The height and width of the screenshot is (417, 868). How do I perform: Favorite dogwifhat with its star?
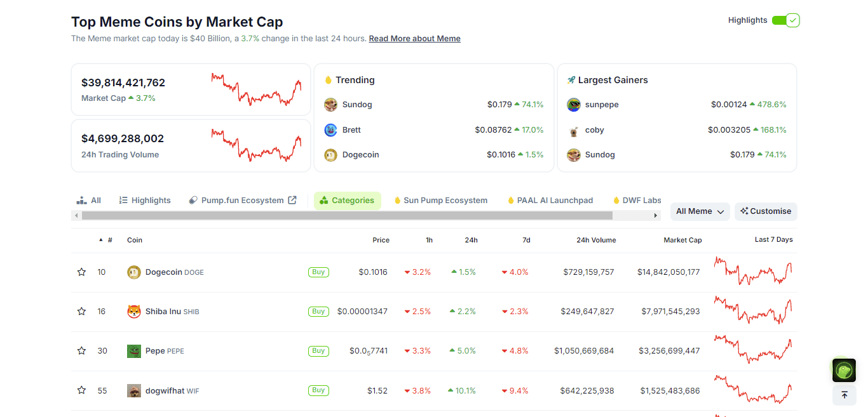click(81, 390)
